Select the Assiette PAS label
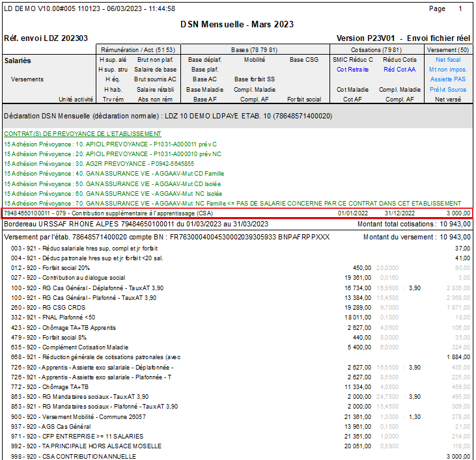Screen dimensions: 476x460 point(448,79)
